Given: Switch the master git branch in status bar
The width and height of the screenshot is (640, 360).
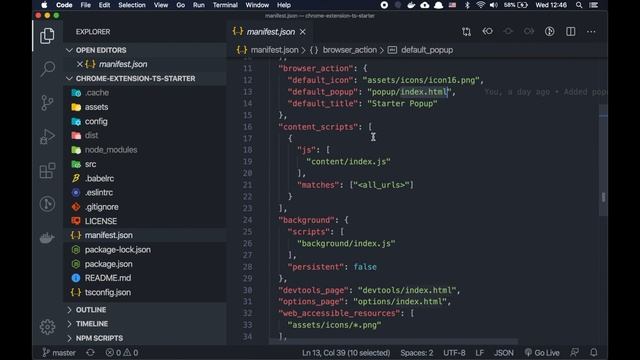Looking at the screenshot, I should pos(59,353).
